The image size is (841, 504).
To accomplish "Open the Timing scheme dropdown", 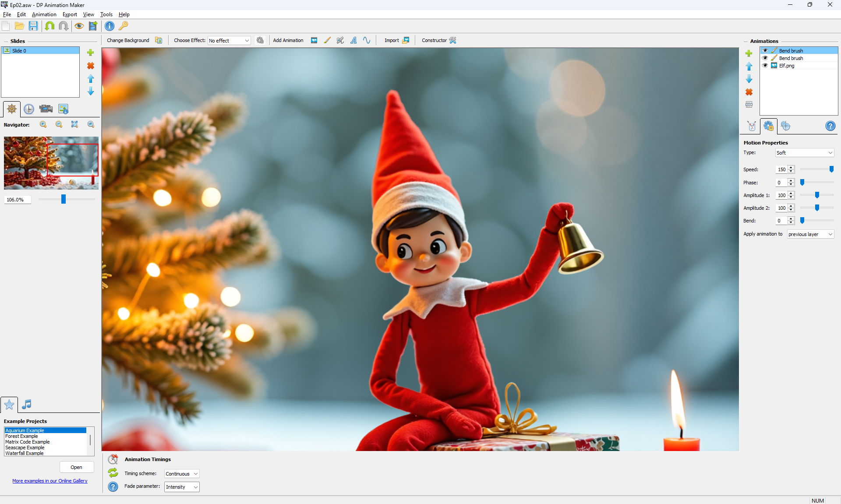I will [x=182, y=474].
